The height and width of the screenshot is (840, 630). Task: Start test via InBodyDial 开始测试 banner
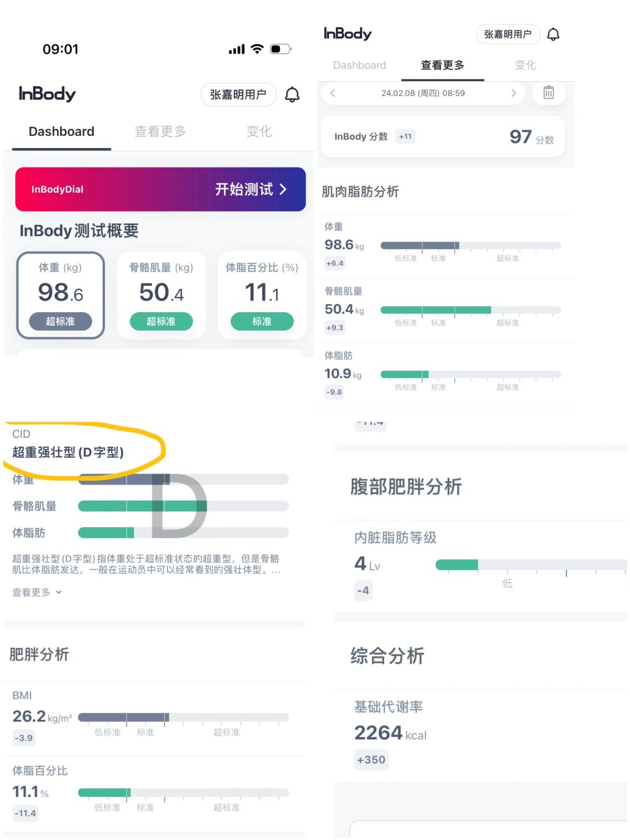pos(160,189)
